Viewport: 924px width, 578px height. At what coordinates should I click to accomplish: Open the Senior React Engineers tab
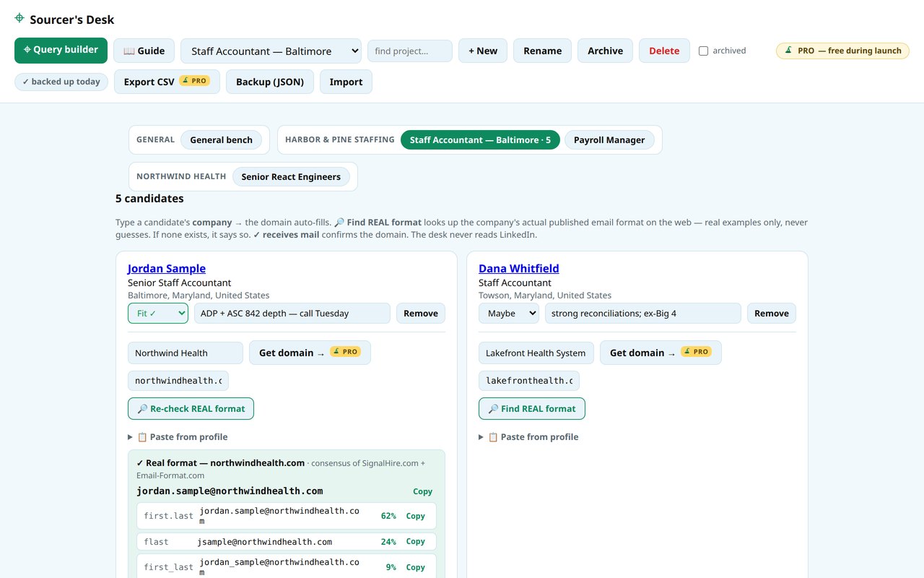pos(291,176)
